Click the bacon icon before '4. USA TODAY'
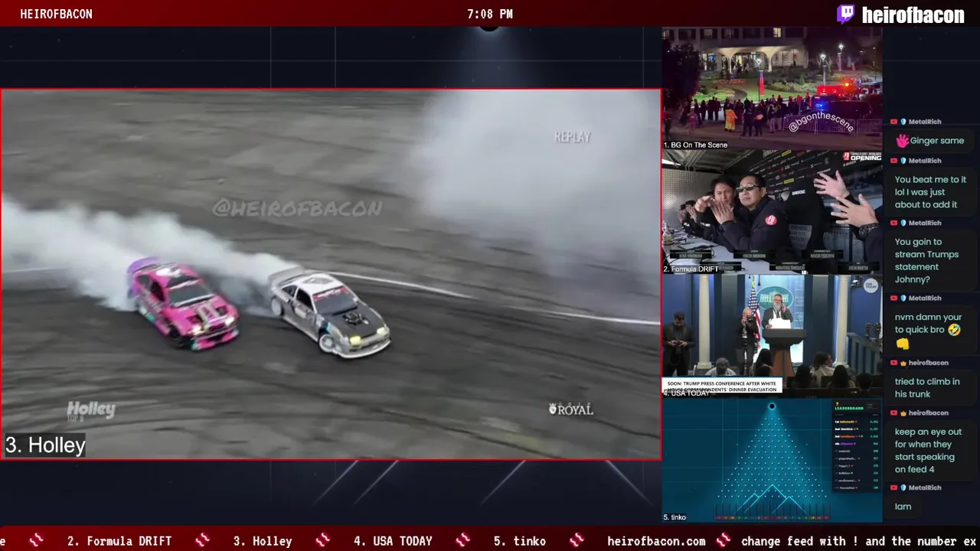The image size is (980, 551). pos(322,541)
